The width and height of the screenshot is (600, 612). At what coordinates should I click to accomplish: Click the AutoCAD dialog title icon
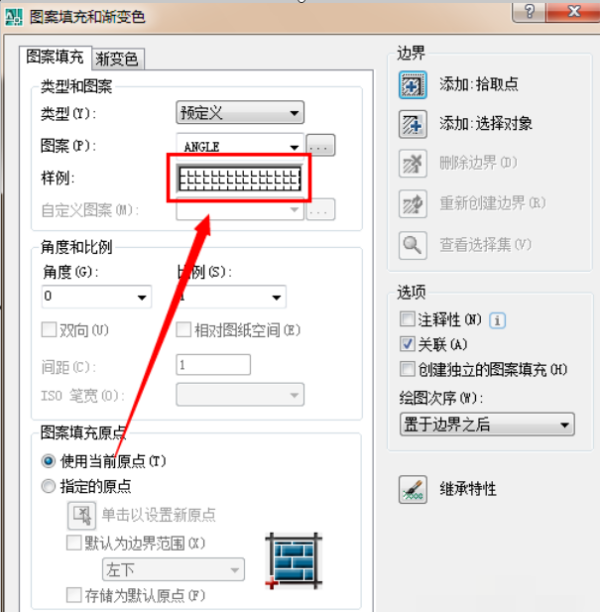click(x=14, y=17)
